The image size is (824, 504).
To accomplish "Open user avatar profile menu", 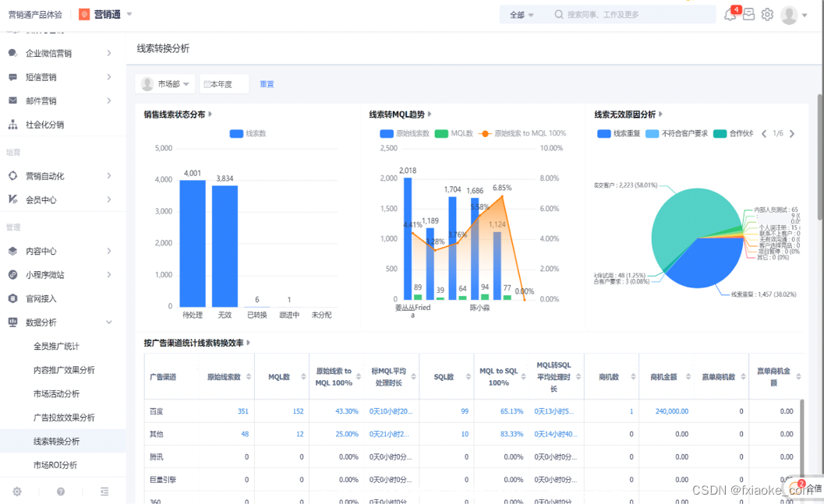I will tap(790, 16).
